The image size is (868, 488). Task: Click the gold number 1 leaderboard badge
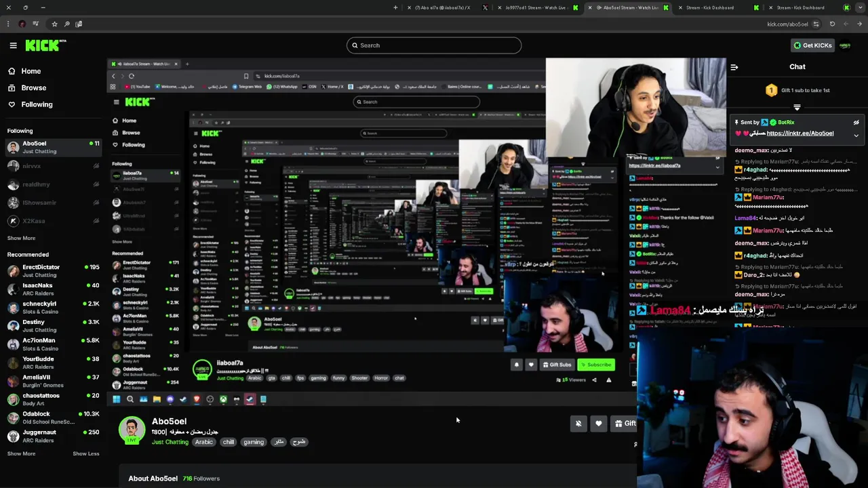coord(771,90)
